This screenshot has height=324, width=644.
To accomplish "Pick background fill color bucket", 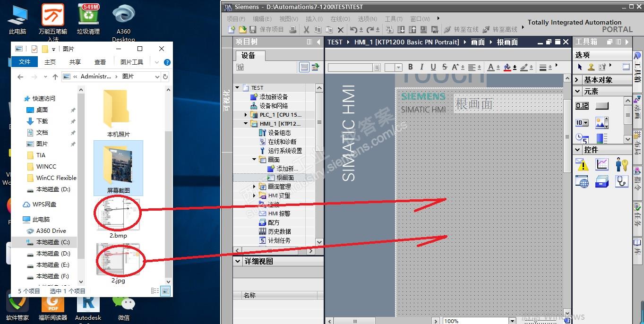I will click(x=507, y=67).
